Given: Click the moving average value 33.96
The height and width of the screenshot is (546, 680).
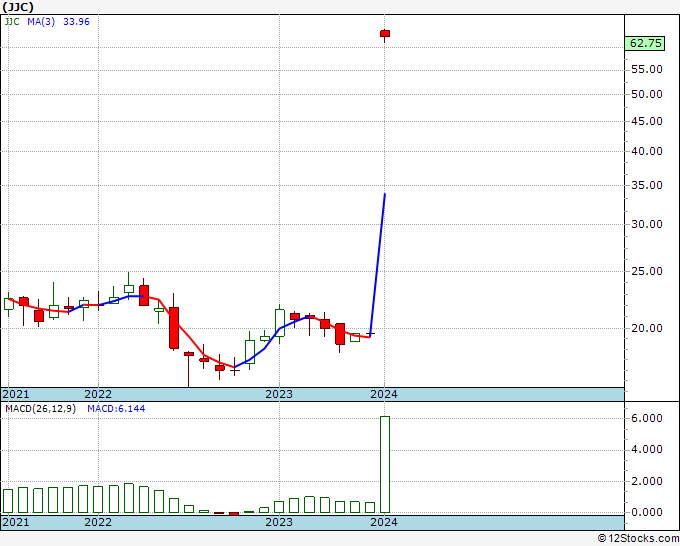Looking at the screenshot, I should (76, 22).
